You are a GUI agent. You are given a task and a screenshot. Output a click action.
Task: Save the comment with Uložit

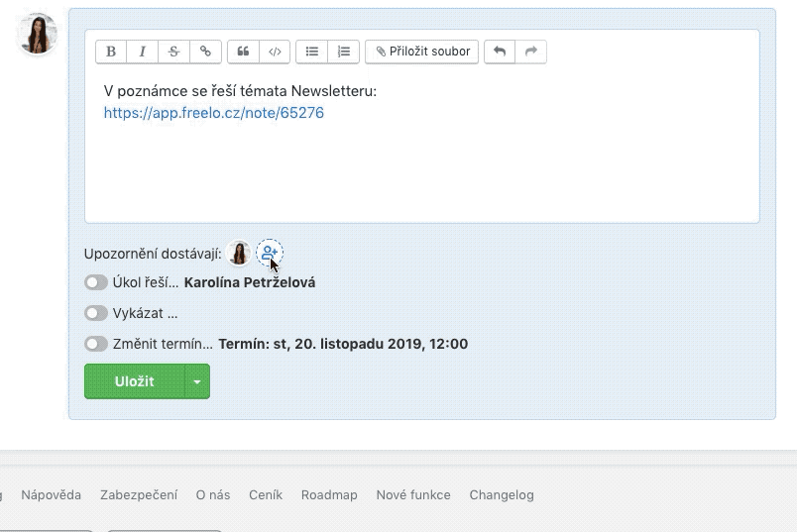135,381
